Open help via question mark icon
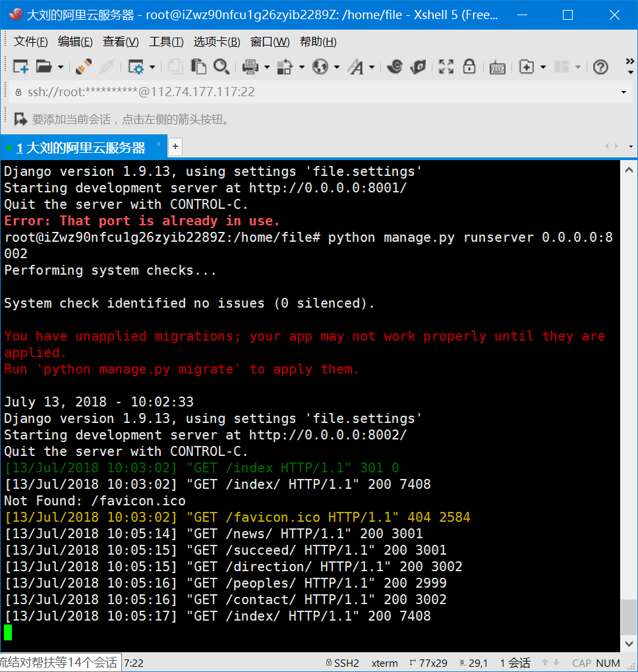The image size is (638, 672). coord(600,67)
